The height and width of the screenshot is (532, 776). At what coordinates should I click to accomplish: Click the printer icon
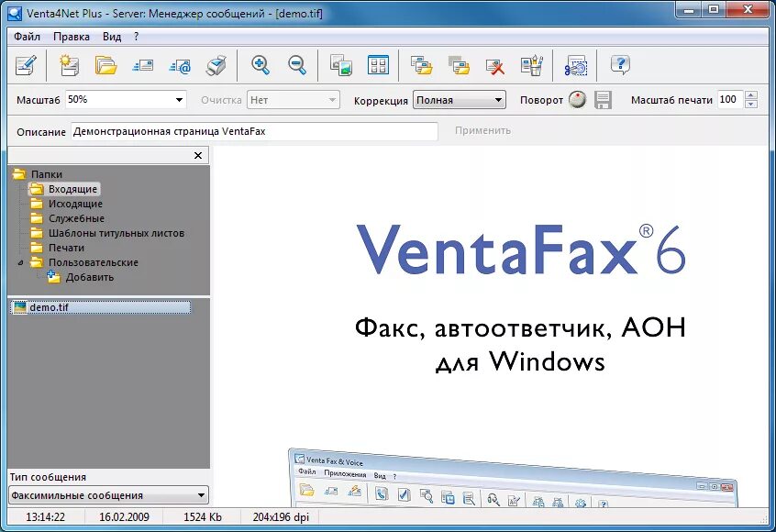216,65
